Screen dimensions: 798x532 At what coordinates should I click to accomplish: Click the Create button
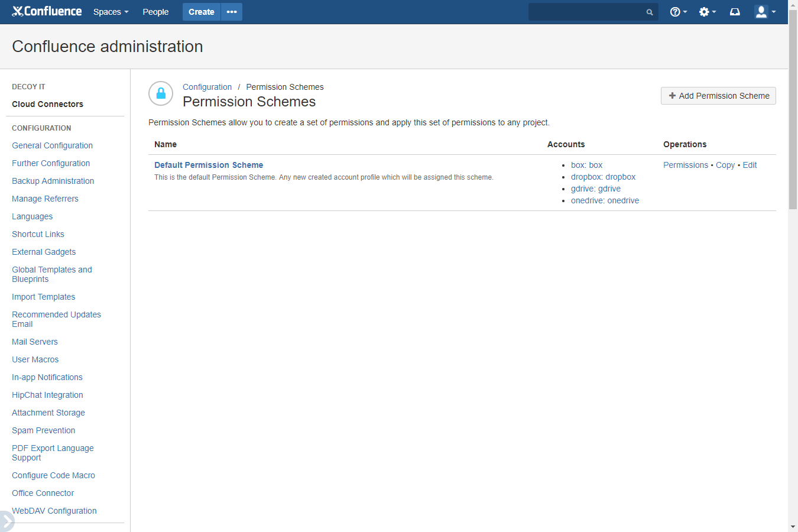(202, 12)
